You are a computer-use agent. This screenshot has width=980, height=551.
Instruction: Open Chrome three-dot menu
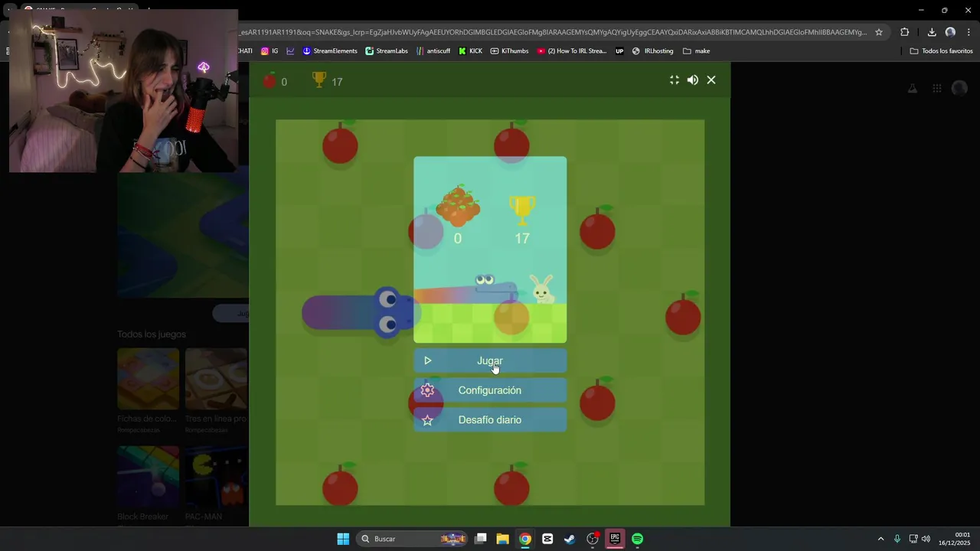point(969,32)
